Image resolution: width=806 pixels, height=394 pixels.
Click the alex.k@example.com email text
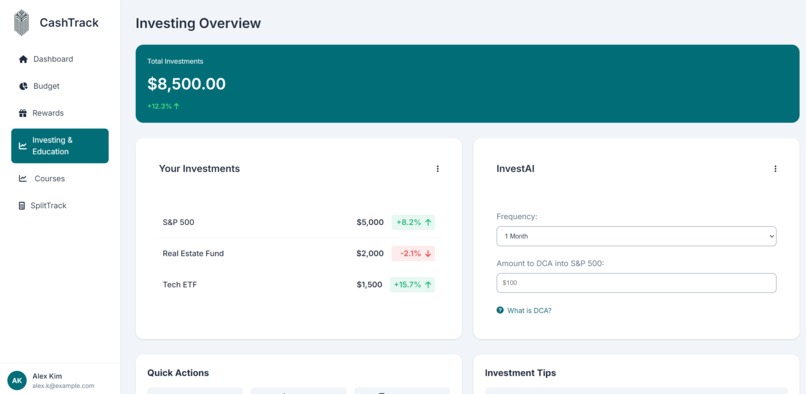pos(63,386)
